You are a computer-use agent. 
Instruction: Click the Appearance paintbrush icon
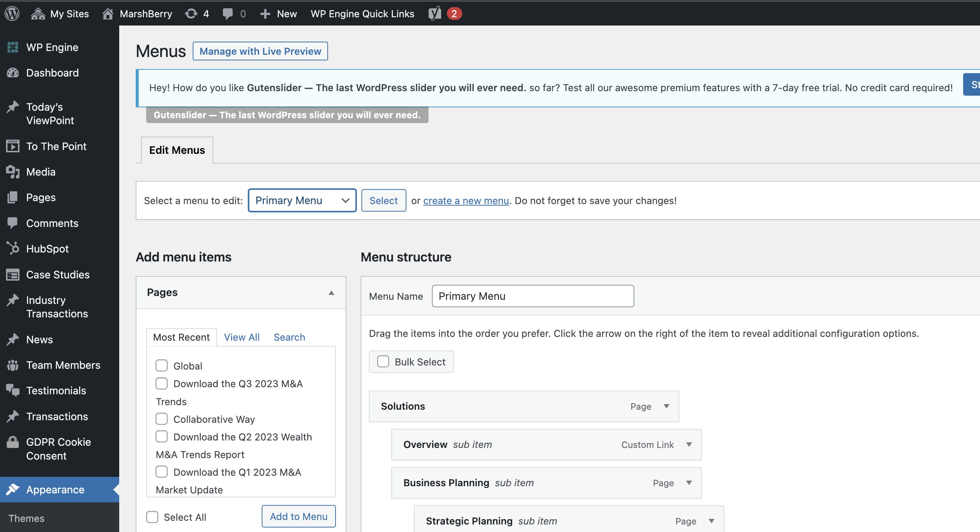12,489
